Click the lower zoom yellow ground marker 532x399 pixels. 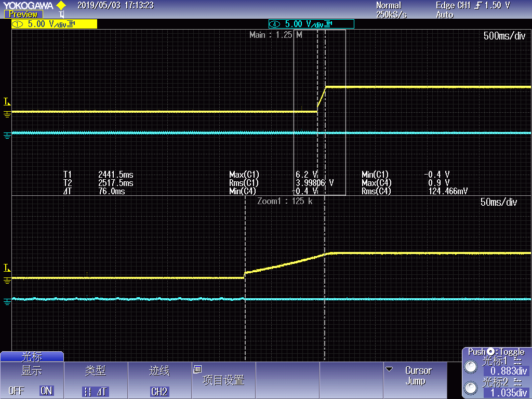click(x=7, y=280)
